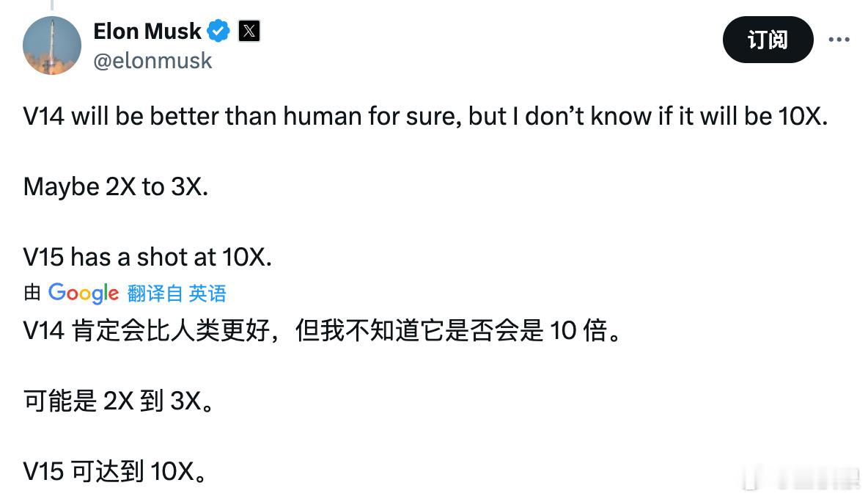The width and height of the screenshot is (868, 499).
Task: Open the Elon Musk display name link
Action: pos(147,31)
